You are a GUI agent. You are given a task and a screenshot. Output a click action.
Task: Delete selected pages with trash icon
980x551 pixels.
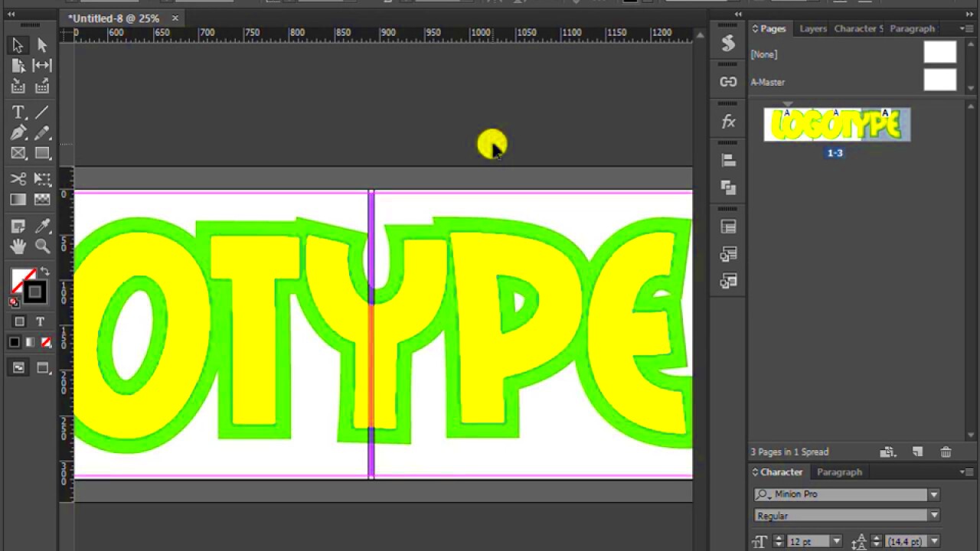pos(946,452)
